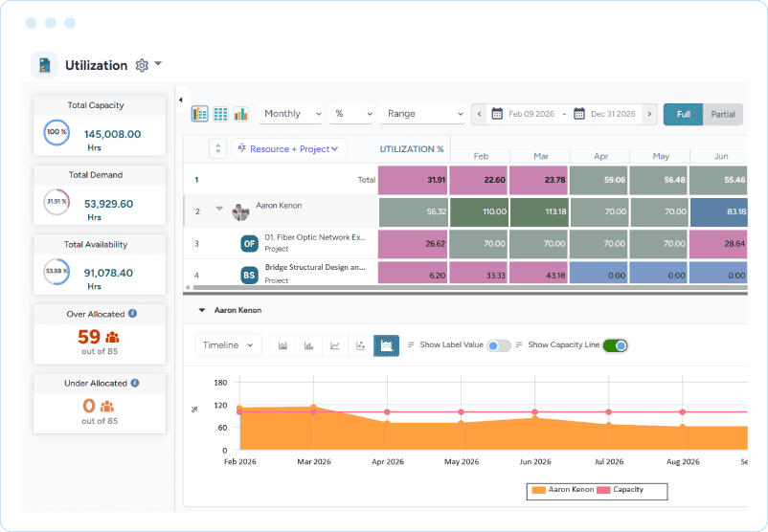Click the Apr column header

pyautogui.click(x=600, y=156)
